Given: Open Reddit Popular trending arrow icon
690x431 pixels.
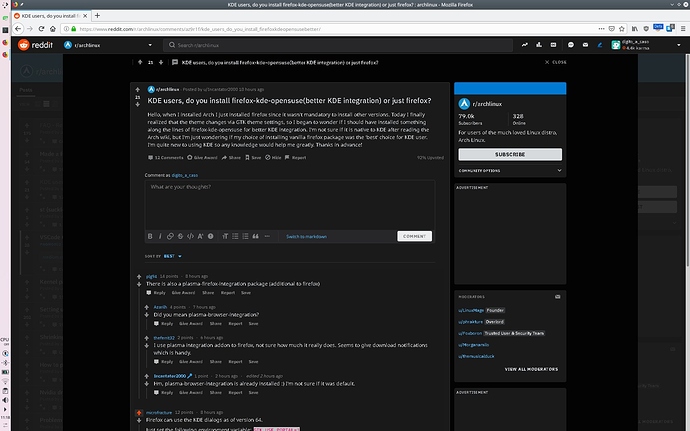Looking at the screenshot, I should coord(525,45).
